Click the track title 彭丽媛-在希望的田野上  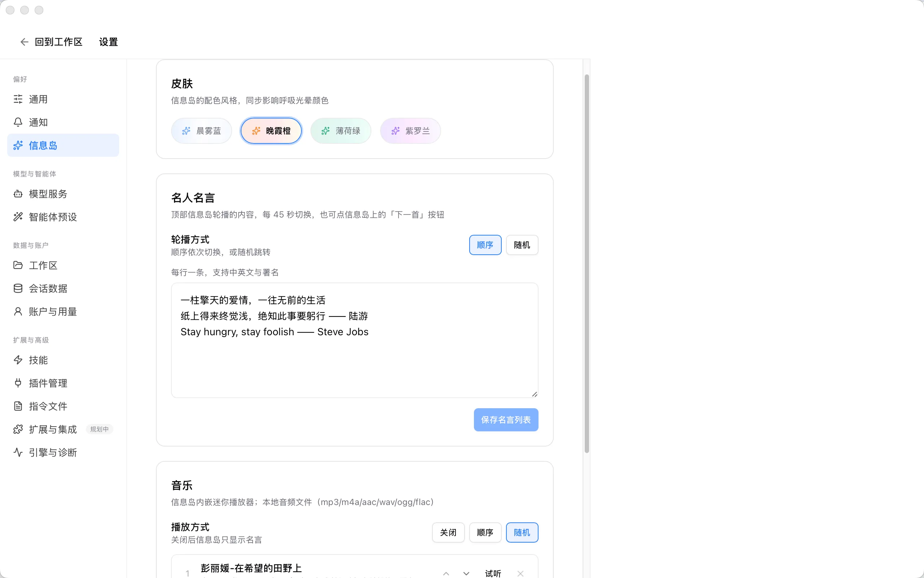251,568
